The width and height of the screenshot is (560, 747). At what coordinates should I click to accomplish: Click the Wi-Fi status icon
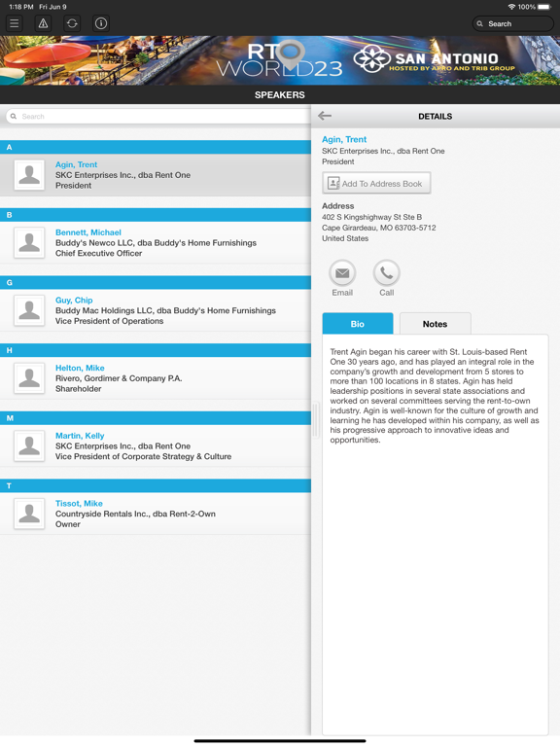[x=512, y=7]
